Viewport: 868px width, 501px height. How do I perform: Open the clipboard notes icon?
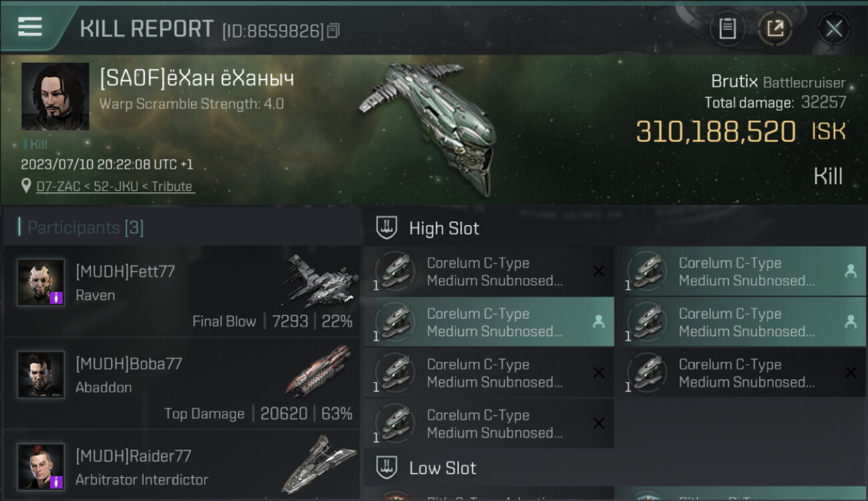pos(727,29)
